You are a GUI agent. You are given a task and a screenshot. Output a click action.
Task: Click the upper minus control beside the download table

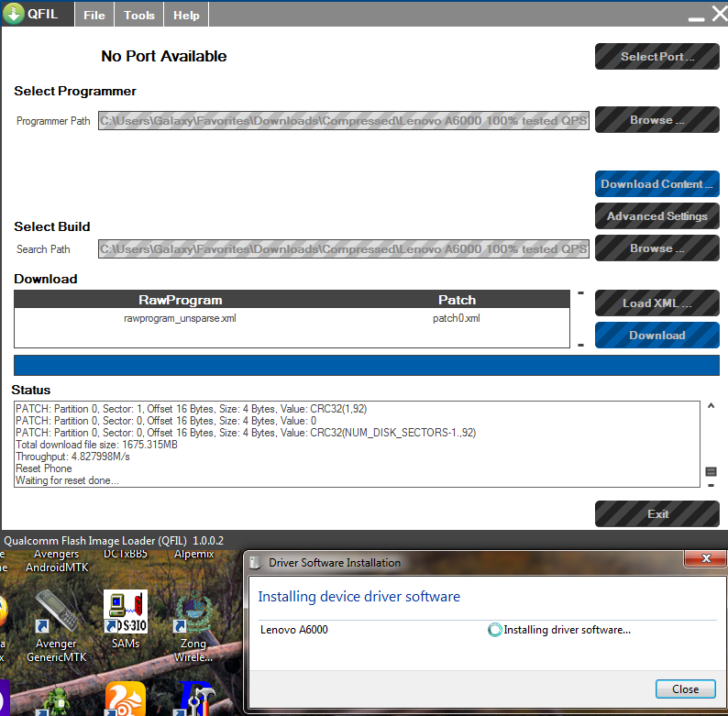[x=580, y=293]
